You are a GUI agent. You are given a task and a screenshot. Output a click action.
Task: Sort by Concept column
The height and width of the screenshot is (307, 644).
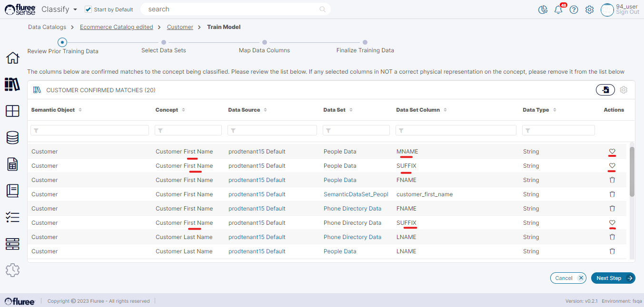(x=183, y=110)
